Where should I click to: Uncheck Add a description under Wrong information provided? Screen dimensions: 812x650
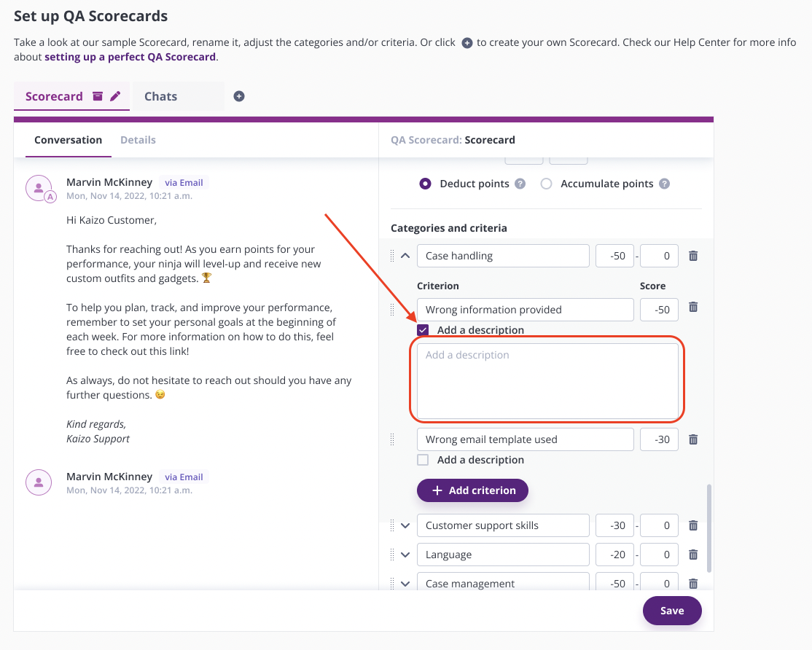pos(423,330)
